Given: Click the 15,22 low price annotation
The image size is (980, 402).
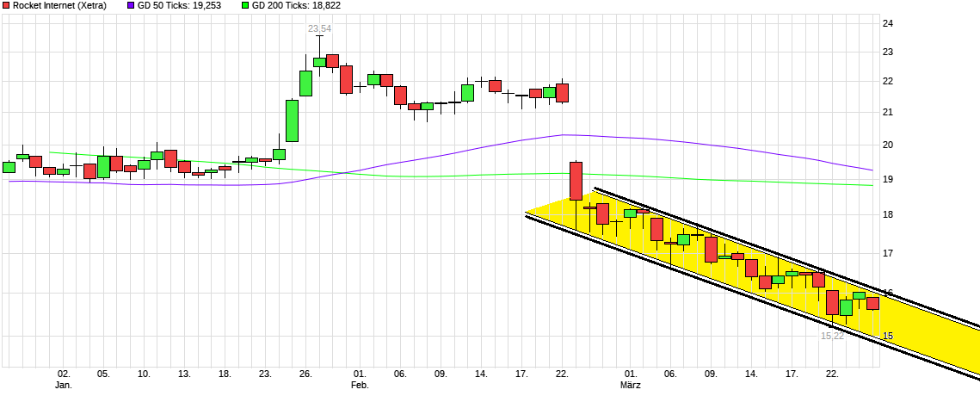Looking at the screenshot, I should point(833,336).
